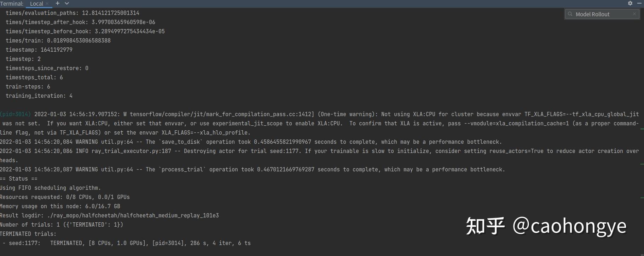
Task: Close the Local terminal session tab
Action: (47, 4)
